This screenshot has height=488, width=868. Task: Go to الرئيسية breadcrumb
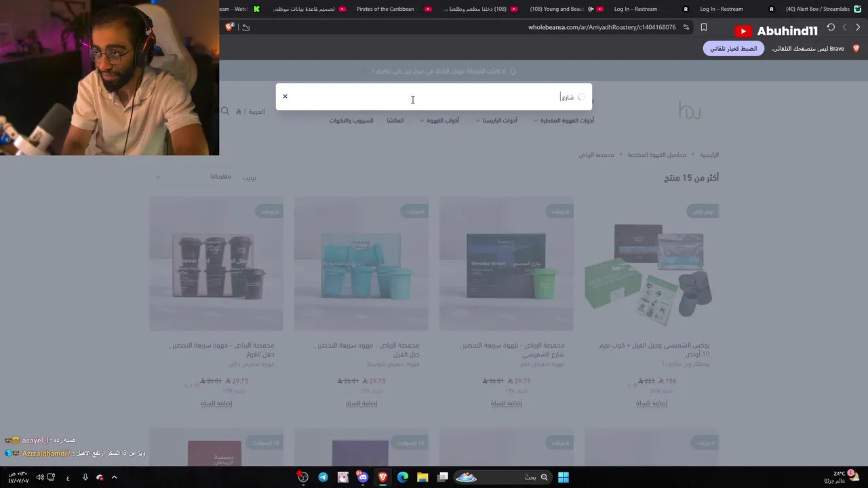(x=709, y=155)
